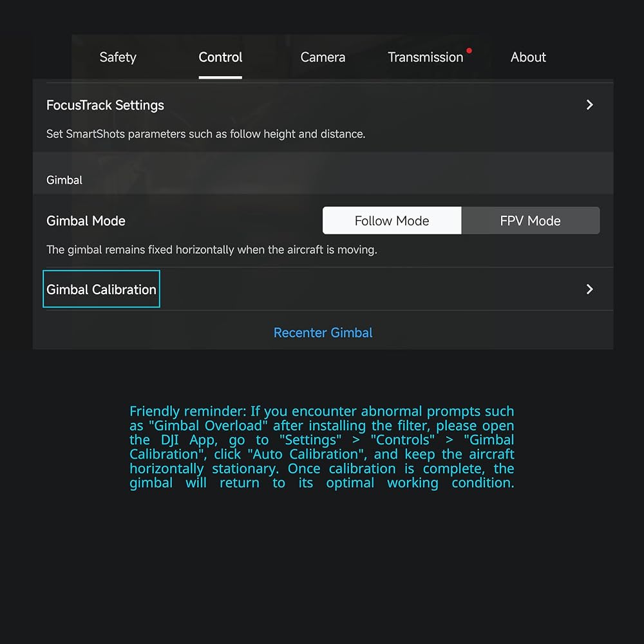Open the About tab
Screen dimensions: 644x644
tap(528, 57)
